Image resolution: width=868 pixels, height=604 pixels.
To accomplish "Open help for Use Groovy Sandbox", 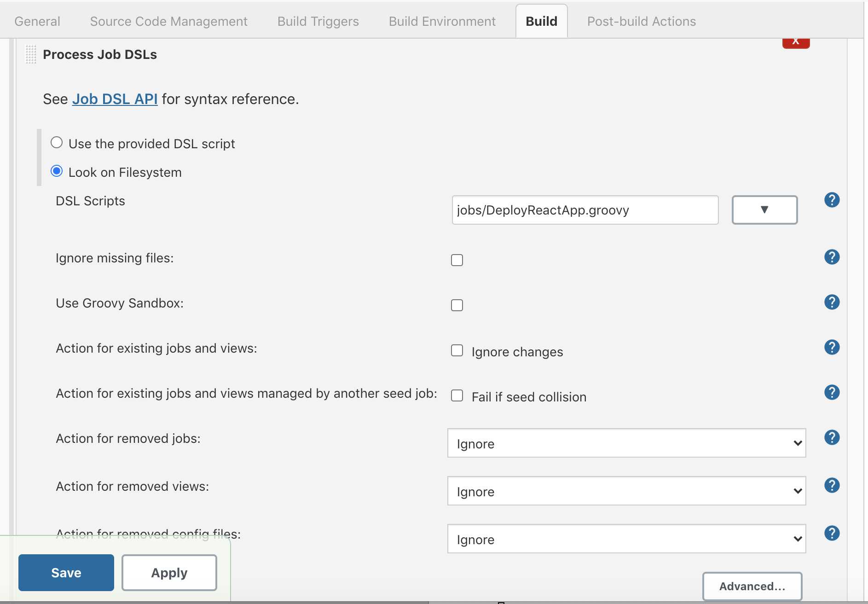I will [832, 302].
